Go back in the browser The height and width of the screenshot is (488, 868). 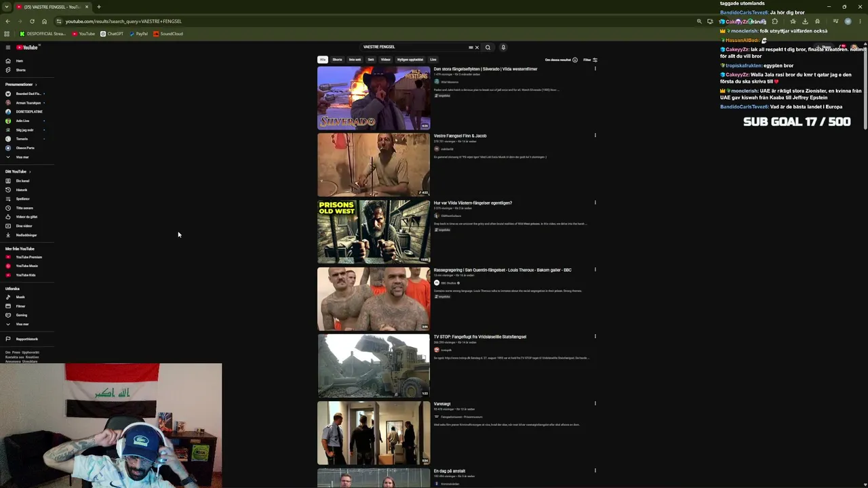point(7,21)
